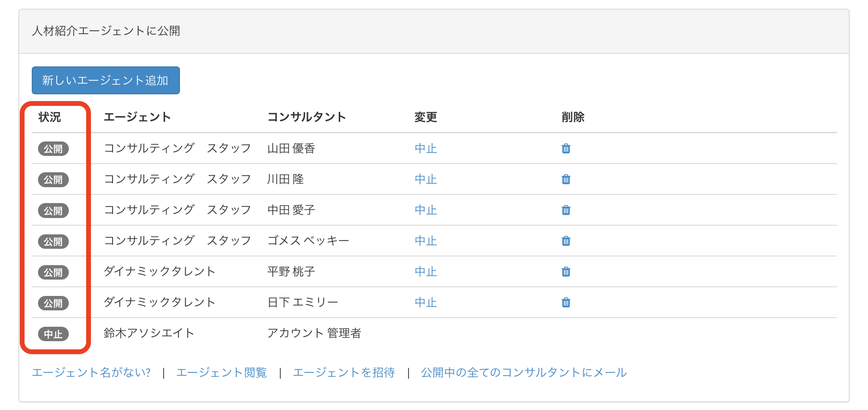Click the エージェントを招待 link
The width and height of the screenshot is (868, 410).
[344, 372]
